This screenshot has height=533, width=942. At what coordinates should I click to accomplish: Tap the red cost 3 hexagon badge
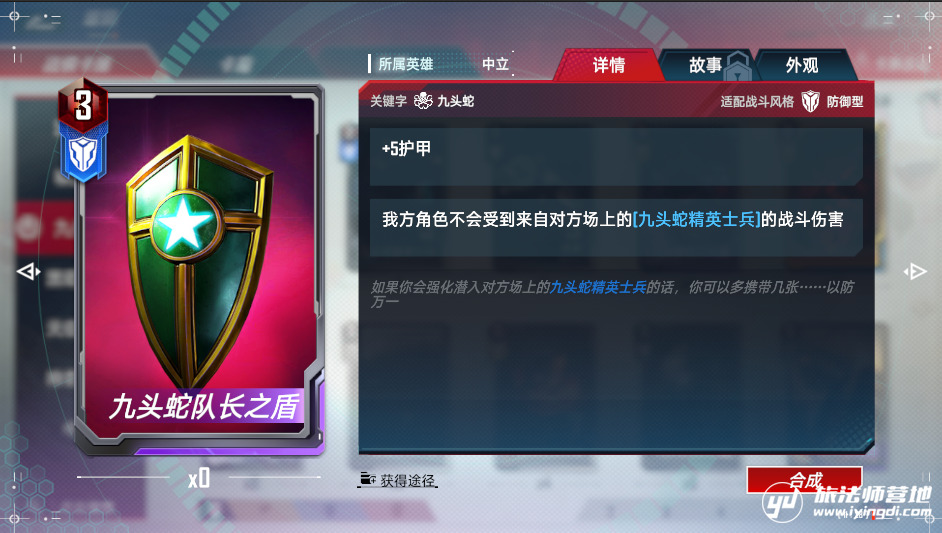(83, 105)
